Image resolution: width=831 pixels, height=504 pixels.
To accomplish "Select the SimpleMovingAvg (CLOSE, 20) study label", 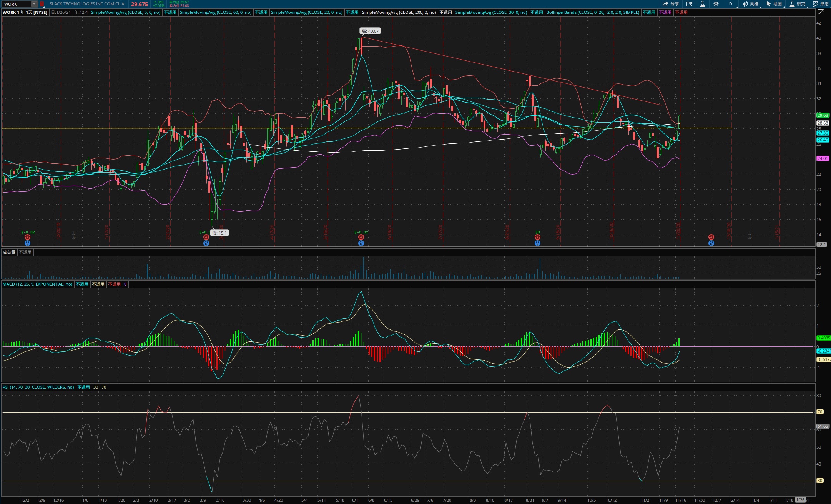I will 307,12.
